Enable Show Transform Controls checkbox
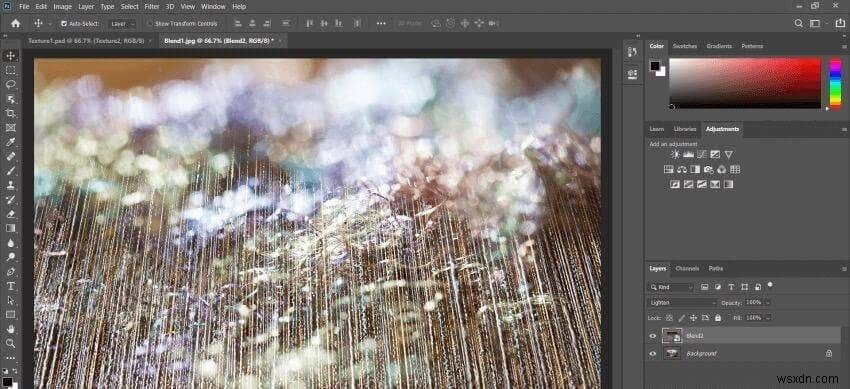850x389 pixels. (x=150, y=24)
